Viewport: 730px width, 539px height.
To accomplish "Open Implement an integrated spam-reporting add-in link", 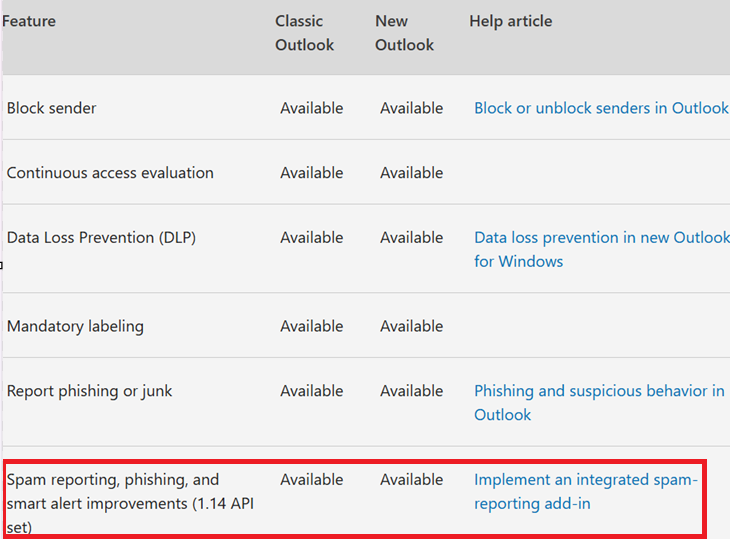I will click(586, 492).
